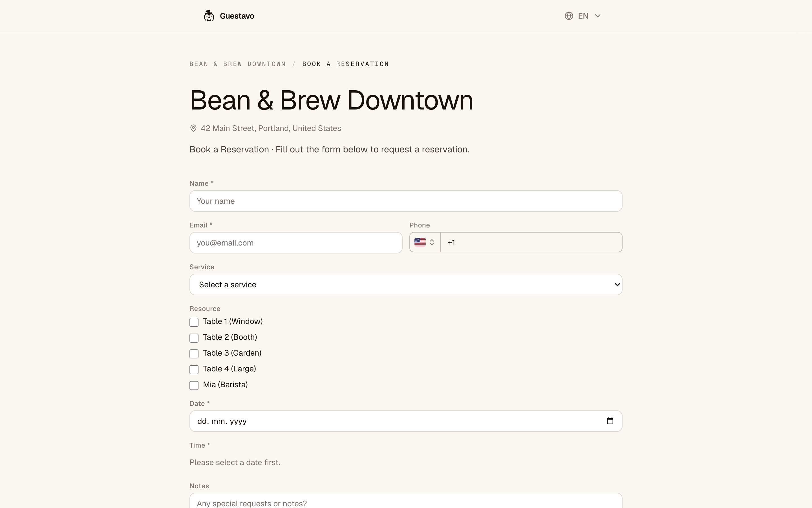
Task: Click the Date * field label
Action: tap(200, 404)
